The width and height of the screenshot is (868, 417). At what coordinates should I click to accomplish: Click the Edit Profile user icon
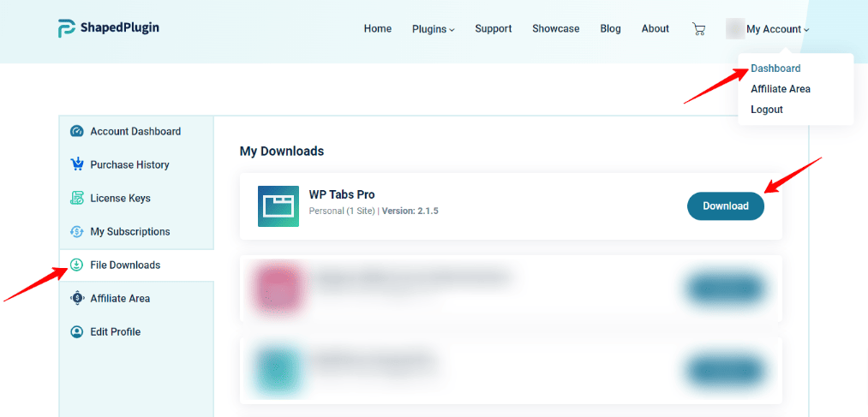[x=76, y=331]
